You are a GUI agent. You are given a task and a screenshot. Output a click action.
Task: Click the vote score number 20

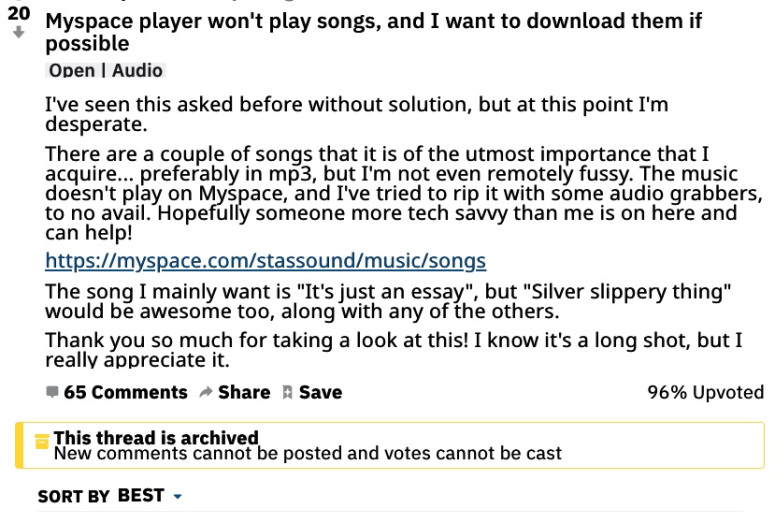pyautogui.click(x=19, y=13)
